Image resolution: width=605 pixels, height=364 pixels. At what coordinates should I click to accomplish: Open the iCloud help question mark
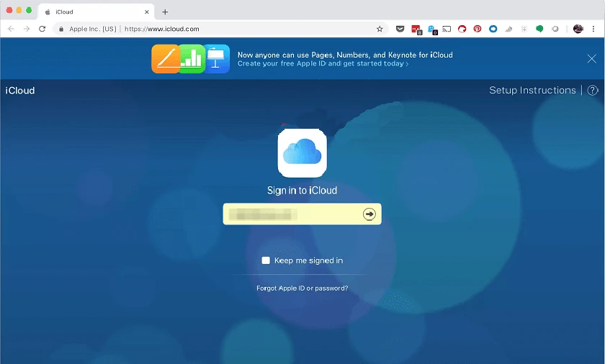(592, 91)
